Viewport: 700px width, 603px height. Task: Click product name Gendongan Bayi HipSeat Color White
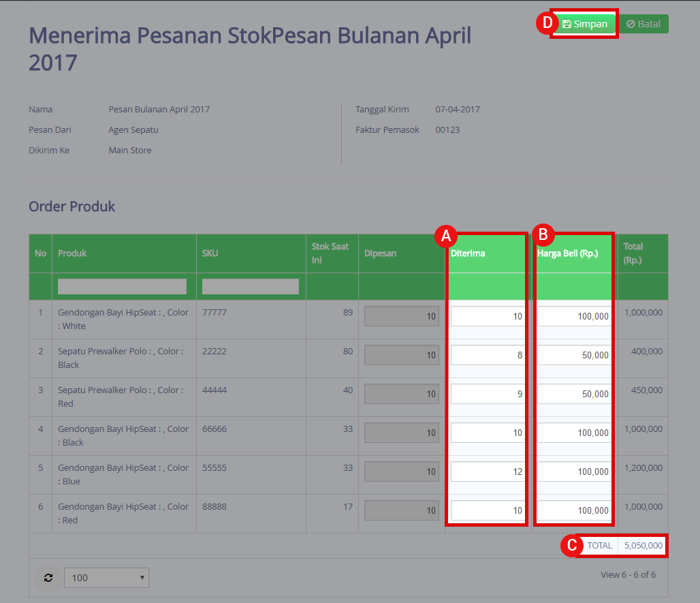point(123,319)
